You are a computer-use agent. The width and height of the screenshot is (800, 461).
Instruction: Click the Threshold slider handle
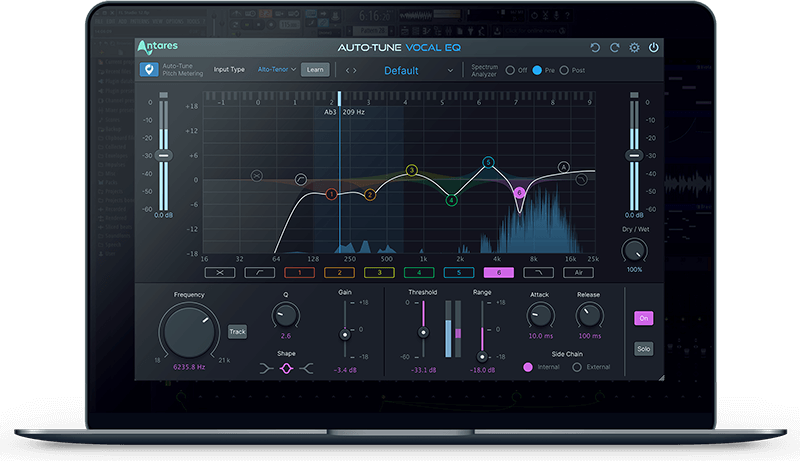(x=423, y=332)
